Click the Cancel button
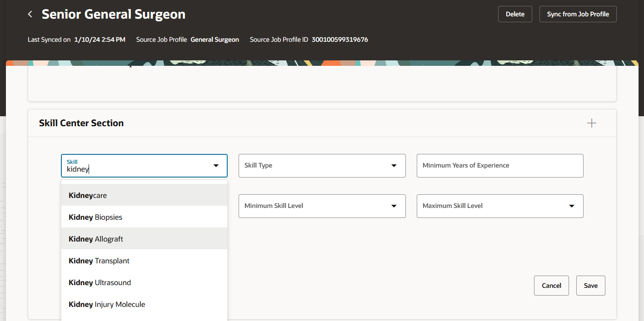644x321 pixels. coord(551,286)
